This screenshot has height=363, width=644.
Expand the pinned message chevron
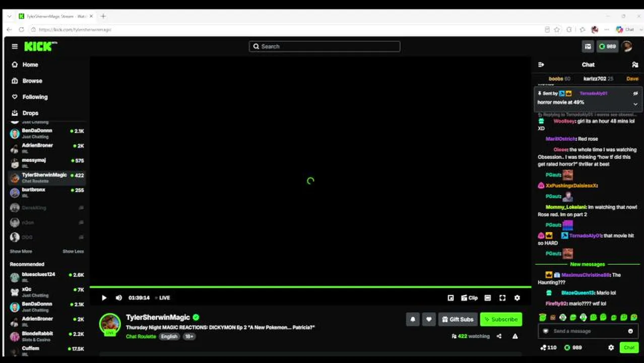635,104
